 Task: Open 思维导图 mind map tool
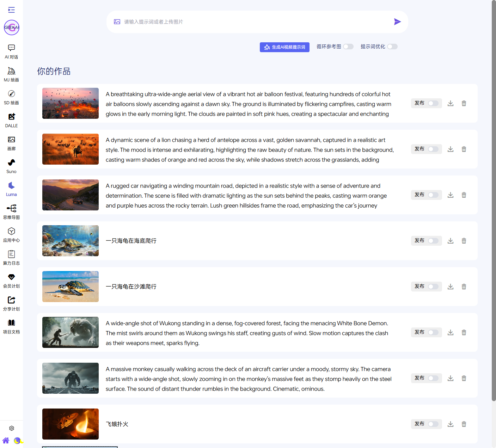[11, 212]
